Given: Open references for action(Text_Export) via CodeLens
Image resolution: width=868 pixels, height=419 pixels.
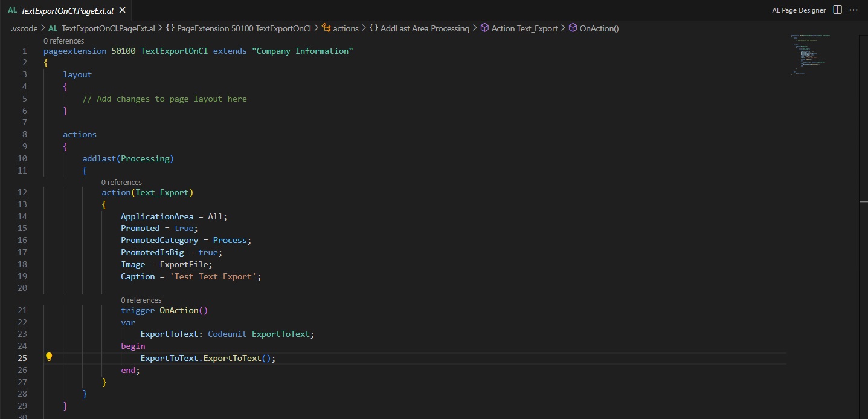Looking at the screenshot, I should (x=121, y=182).
